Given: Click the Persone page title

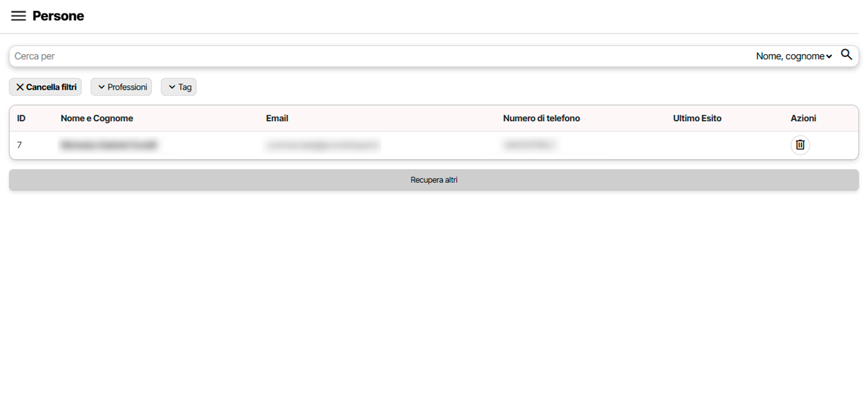Looking at the screenshot, I should pyautogui.click(x=58, y=16).
